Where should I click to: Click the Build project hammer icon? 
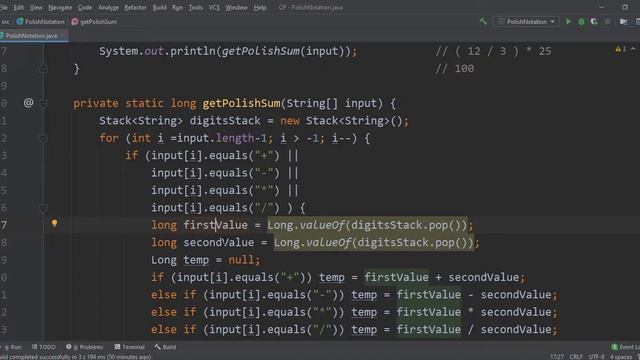click(483, 21)
